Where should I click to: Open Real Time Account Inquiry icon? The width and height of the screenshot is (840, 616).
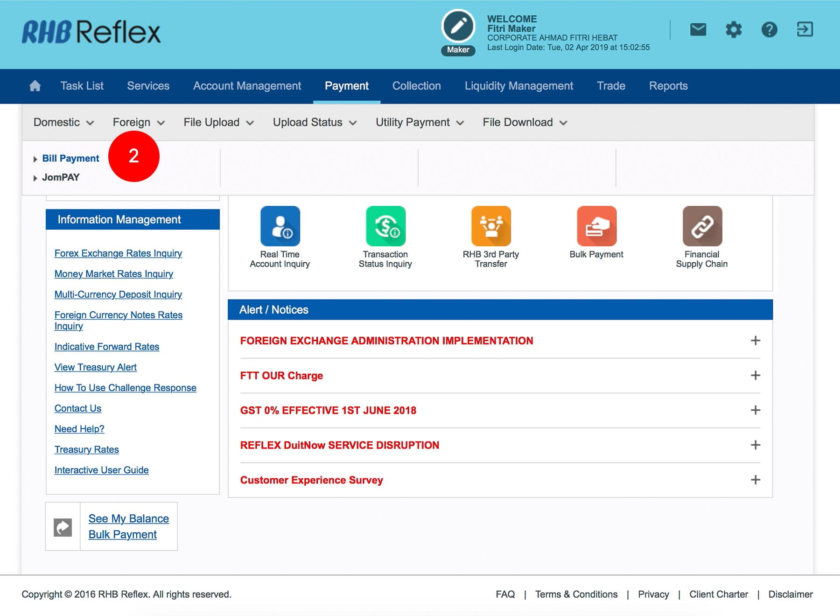coord(280,226)
